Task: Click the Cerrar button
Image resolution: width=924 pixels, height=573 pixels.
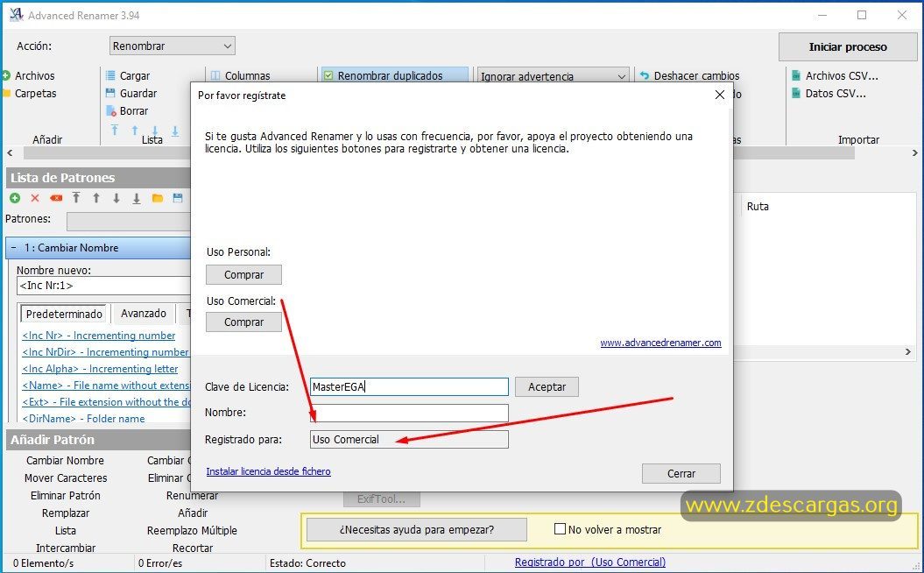Action: tap(681, 473)
